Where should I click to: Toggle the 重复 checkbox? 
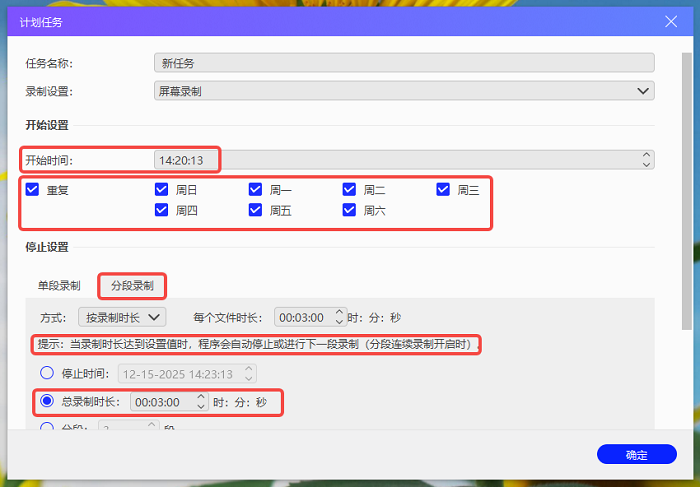[33, 189]
